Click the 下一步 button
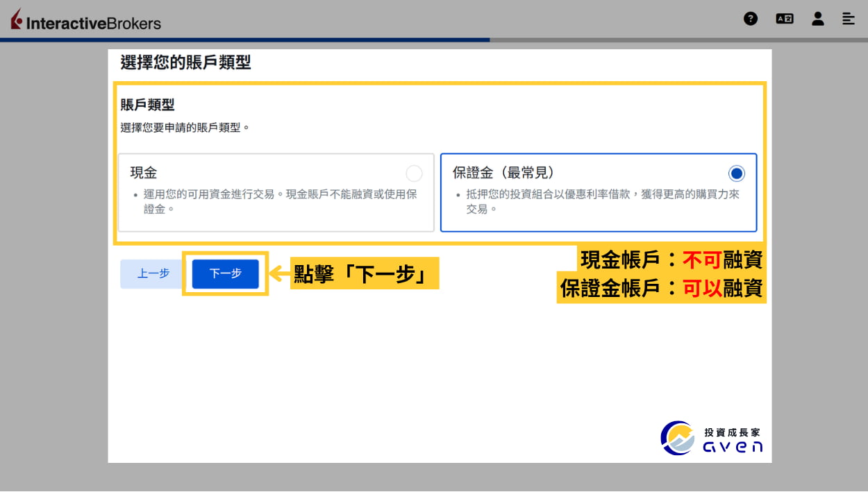868x492 pixels. point(226,274)
